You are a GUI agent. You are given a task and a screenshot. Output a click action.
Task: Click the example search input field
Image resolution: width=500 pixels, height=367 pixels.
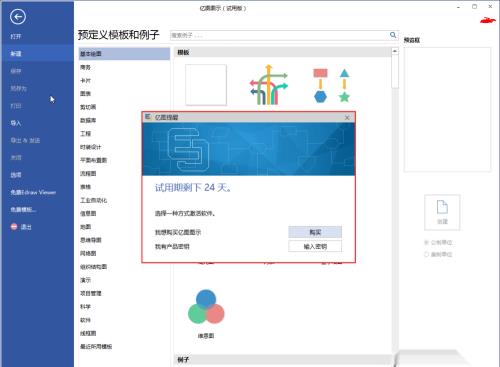(x=279, y=35)
